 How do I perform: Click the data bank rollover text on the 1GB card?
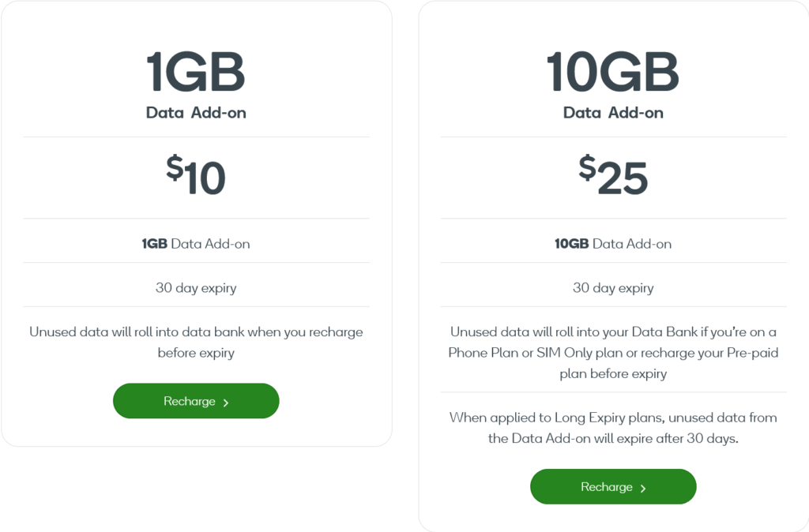(196, 342)
